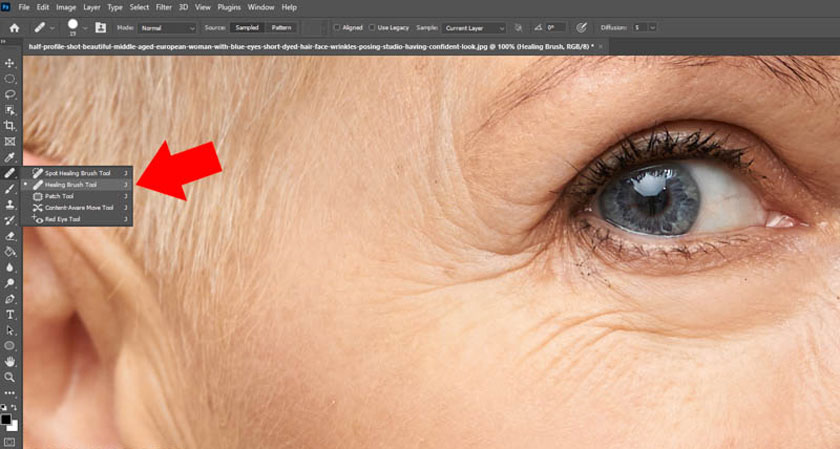Set source to Sampled
Image resolution: width=840 pixels, height=449 pixels.
click(x=245, y=28)
